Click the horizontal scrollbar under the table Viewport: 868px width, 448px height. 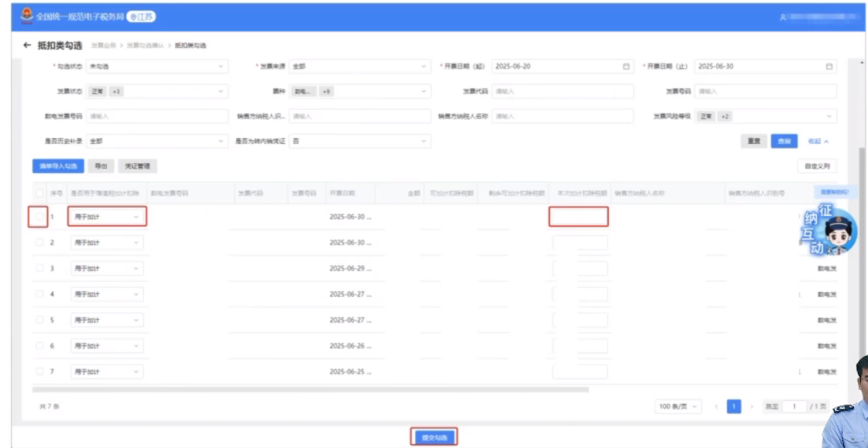(x=310, y=389)
